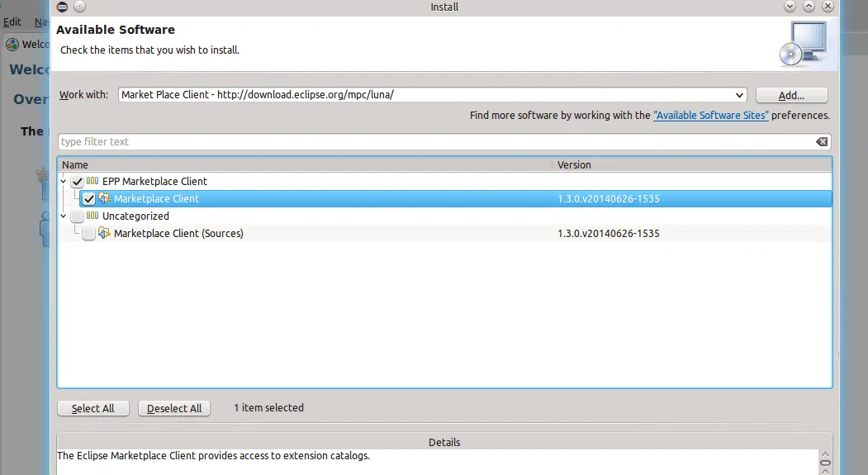Open the window menu icon in title bar
Screen dimensions: 868x475
tap(64, 7)
